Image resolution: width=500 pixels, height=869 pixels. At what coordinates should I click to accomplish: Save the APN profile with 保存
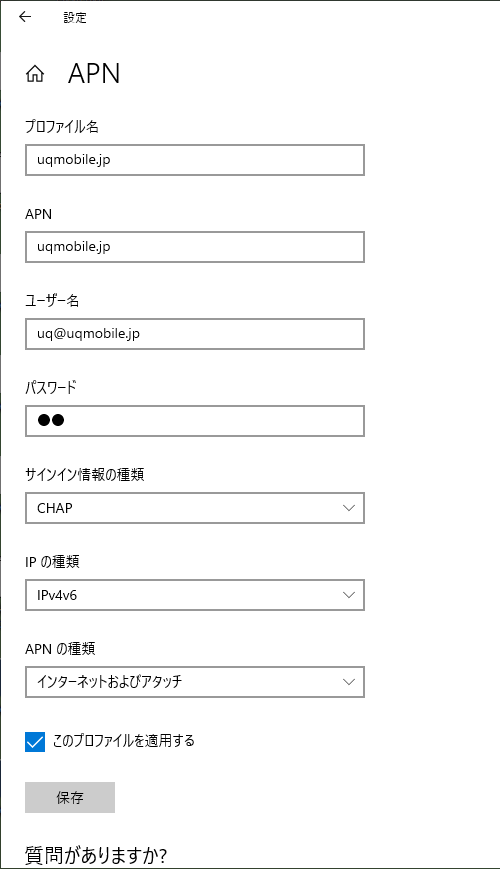tap(70, 798)
